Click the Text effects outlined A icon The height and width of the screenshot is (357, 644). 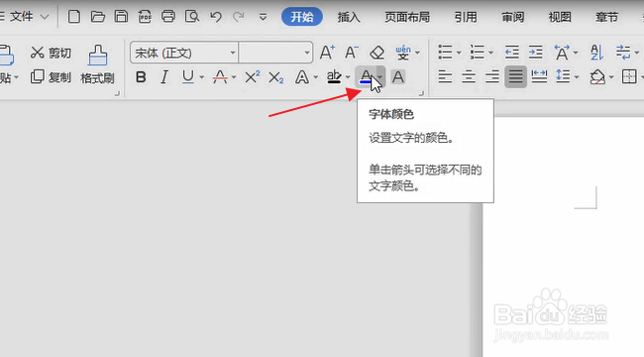tap(302, 77)
